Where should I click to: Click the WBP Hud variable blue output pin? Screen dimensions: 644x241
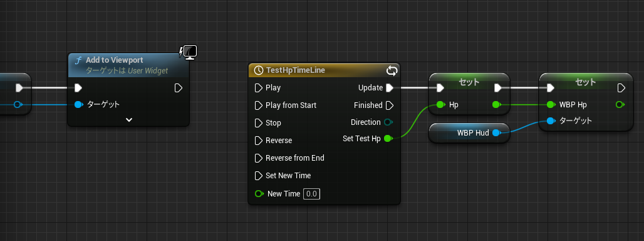[x=497, y=132]
